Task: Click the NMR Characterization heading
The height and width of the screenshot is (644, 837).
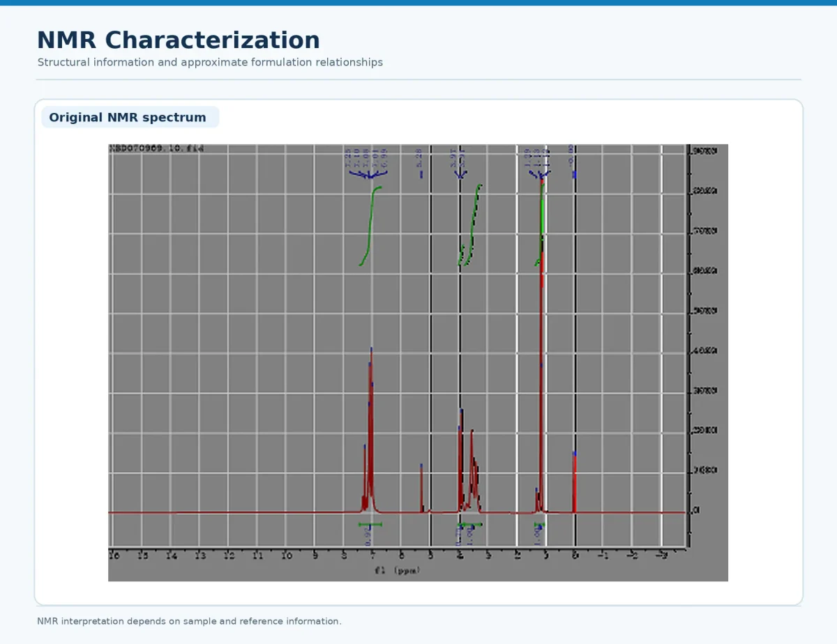Action: coord(178,40)
